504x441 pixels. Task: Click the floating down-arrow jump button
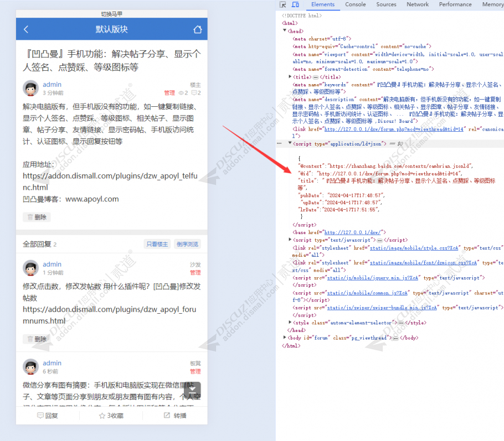[x=192, y=390]
